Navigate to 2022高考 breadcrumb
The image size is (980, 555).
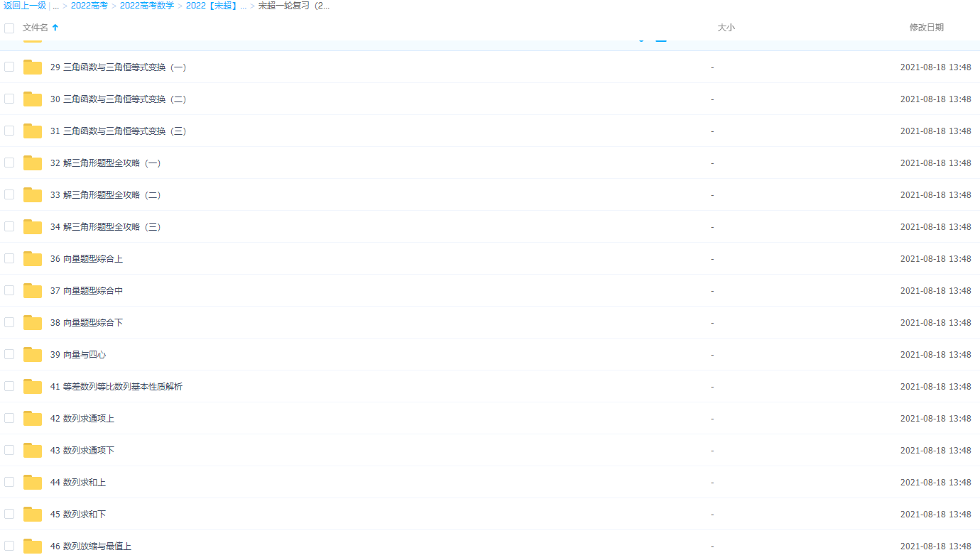click(89, 6)
